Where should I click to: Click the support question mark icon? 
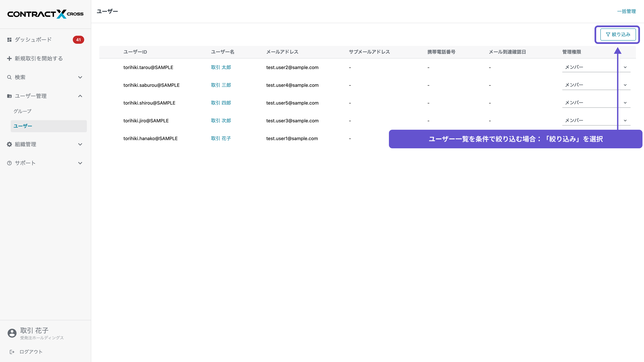click(9, 163)
